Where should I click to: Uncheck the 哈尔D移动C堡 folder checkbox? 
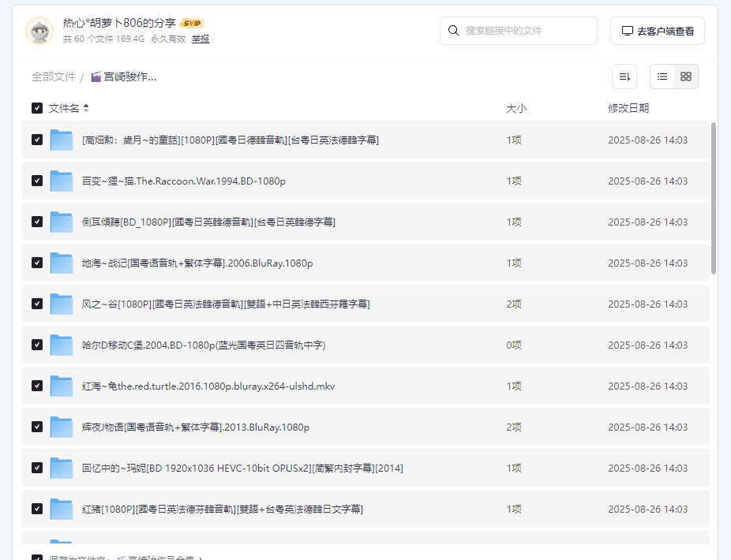coord(37,345)
